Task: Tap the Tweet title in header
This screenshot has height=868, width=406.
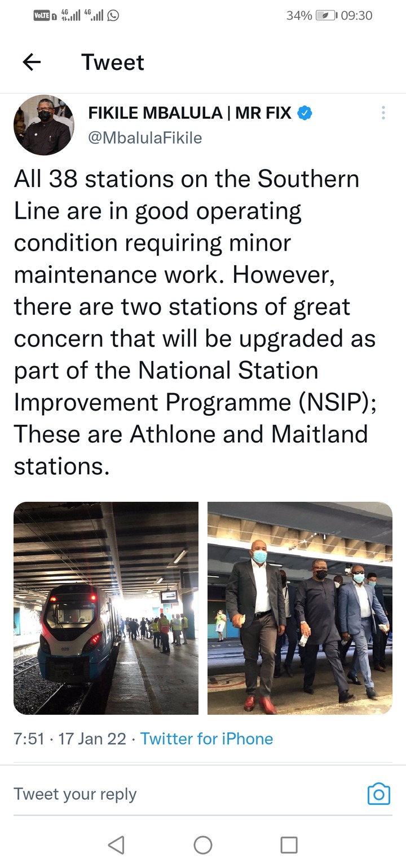Action: [x=113, y=62]
